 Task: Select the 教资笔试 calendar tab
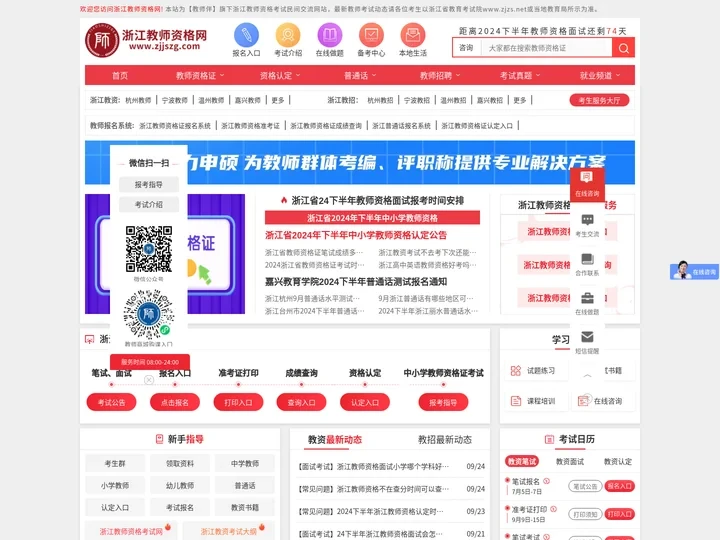[x=522, y=461]
